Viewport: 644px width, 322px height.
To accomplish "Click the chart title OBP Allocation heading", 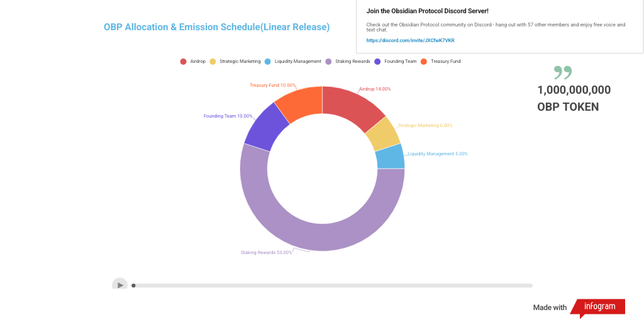I will pyautogui.click(x=216, y=27).
